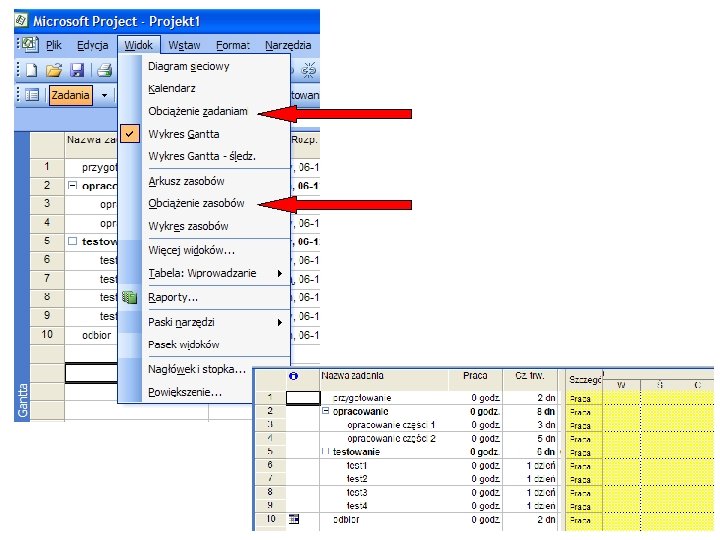
Task: Select Diagram sieciowy view
Action: [x=189, y=66]
